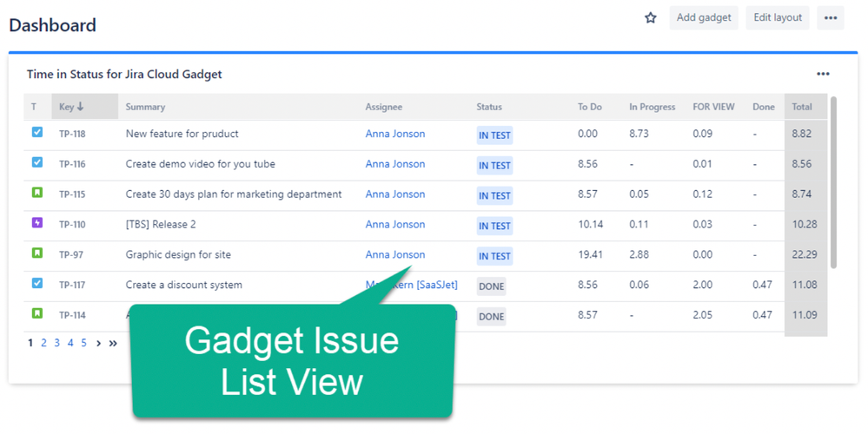Click the Edit layout button
This screenshot has width=868, height=434.
click(x=778, y=17)
